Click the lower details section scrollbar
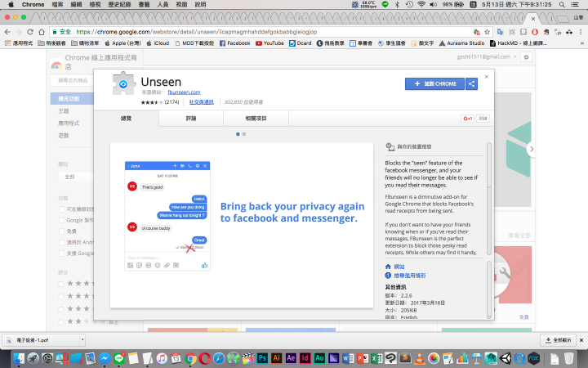588x368 pixels. (x=489, y=289)
